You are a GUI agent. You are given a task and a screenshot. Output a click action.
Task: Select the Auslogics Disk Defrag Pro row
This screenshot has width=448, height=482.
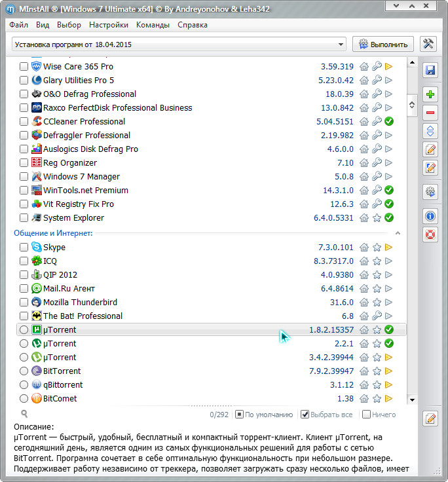[212, 149]
